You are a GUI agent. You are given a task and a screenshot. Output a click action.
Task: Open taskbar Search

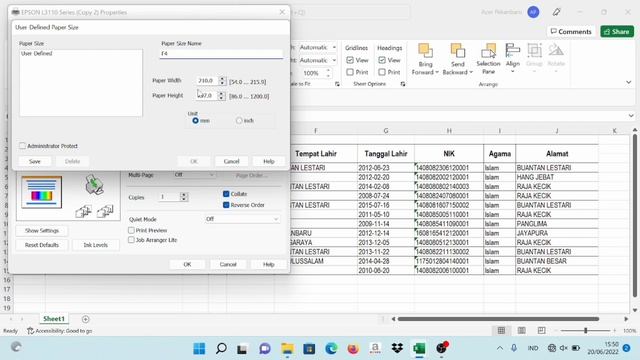pyautogui.click(x=221, y=348)
